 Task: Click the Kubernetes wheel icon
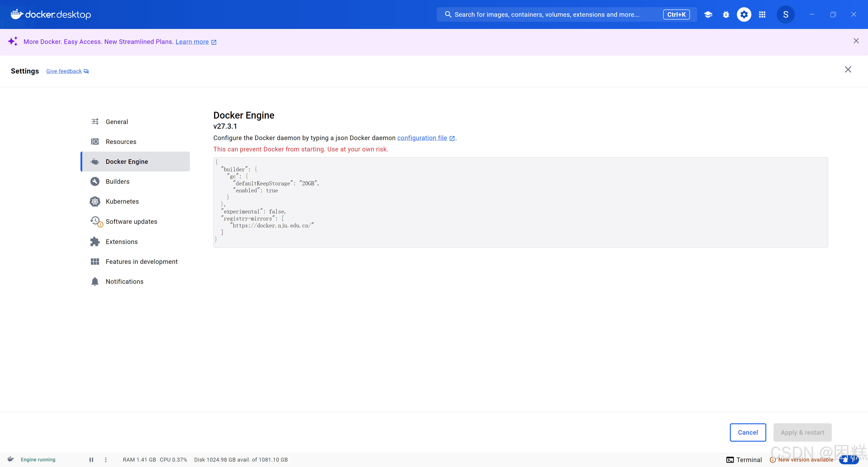[x=95, y=201]
